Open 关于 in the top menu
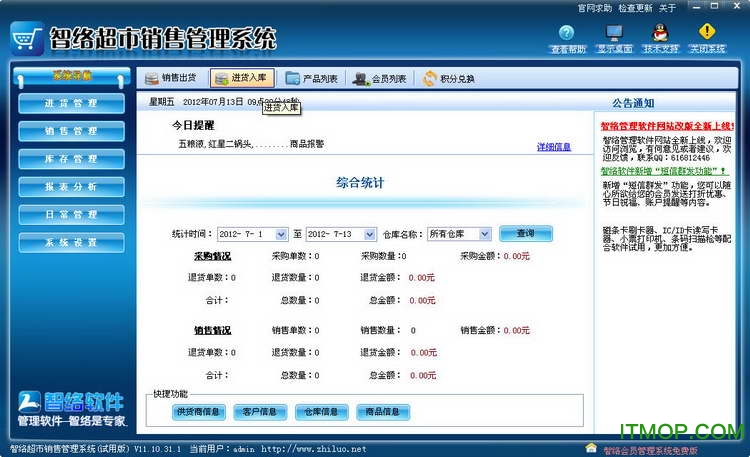The height and width of the screenshot is (457, 750). (667, 8)
